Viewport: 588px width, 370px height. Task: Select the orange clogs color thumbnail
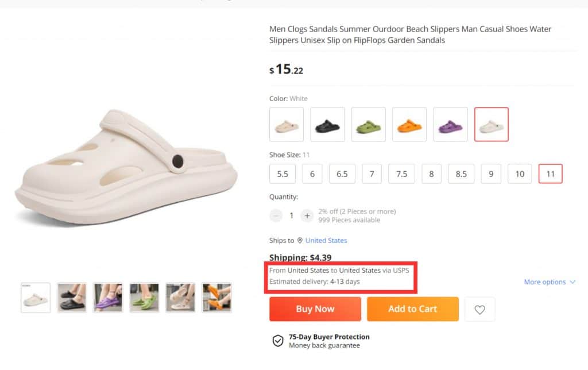[409, 124]
